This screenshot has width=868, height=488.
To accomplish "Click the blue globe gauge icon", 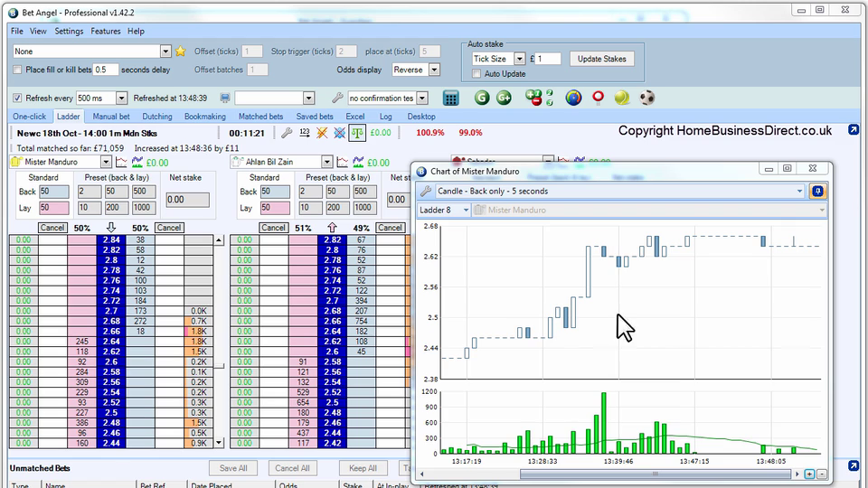I will pos(573,98).
